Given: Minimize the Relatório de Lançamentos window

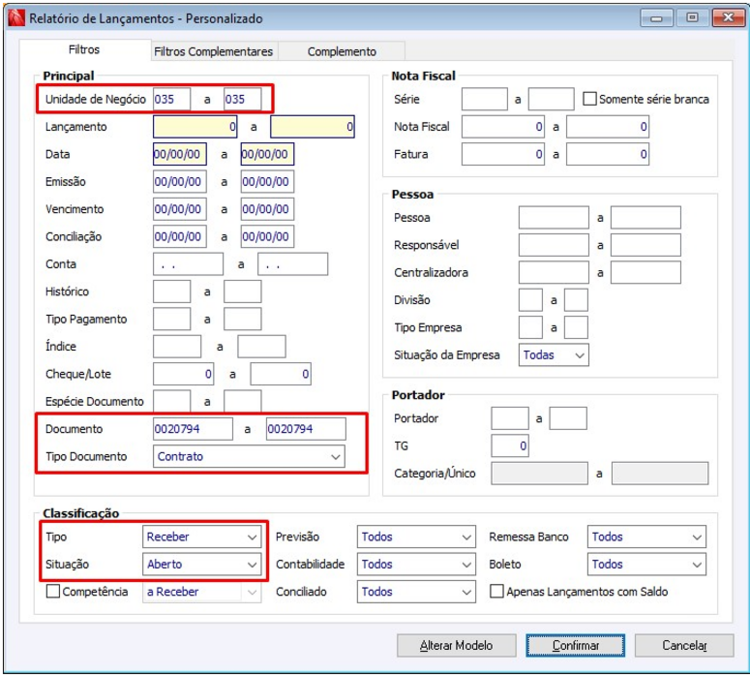Looking at the screenshot, I should pos(659,18).
